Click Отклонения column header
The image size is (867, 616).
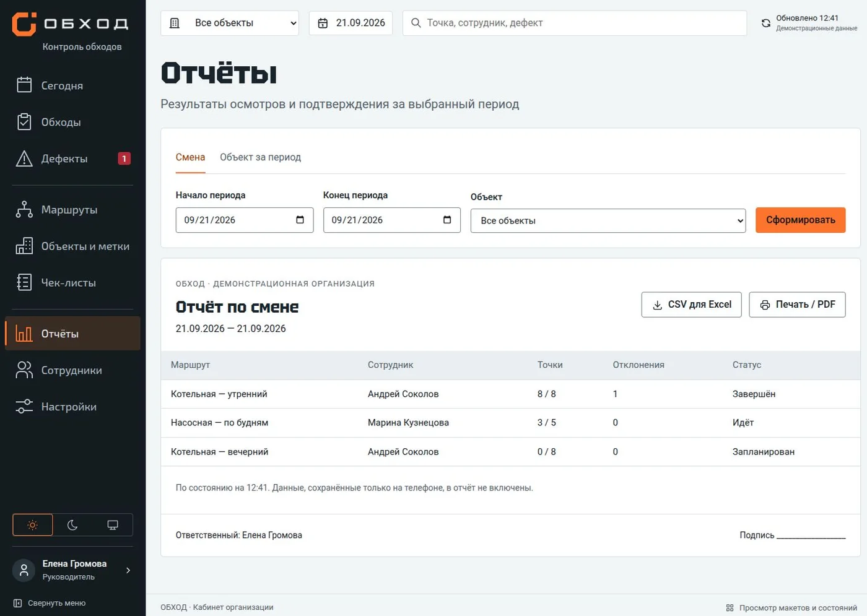638,365
